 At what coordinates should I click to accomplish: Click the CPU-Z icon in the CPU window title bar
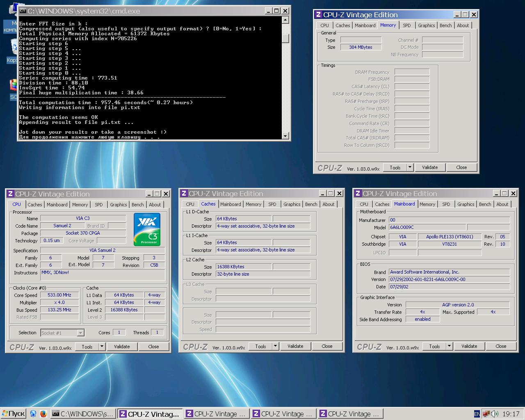pyautogui.click(x=11, y=194)
